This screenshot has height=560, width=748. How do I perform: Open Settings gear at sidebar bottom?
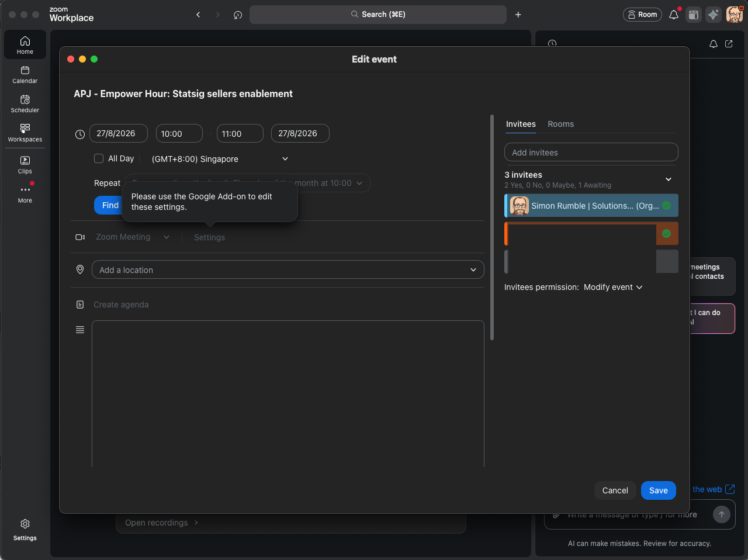click(x=25, y=530)
